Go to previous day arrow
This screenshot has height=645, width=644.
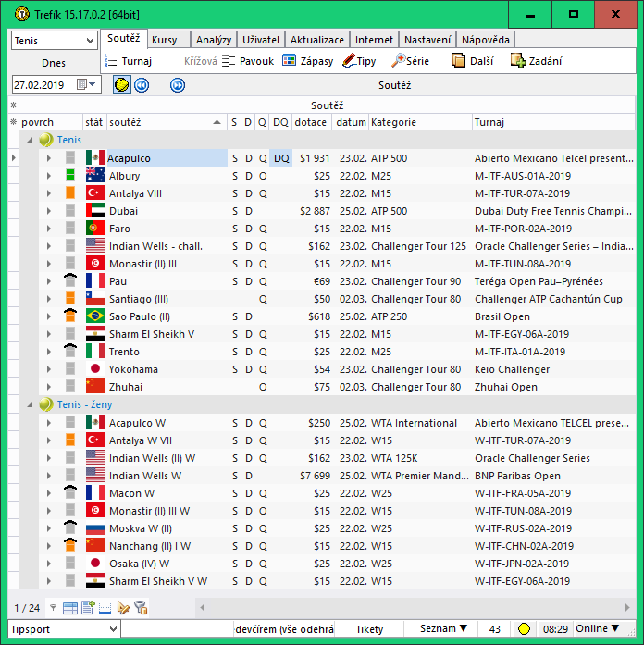[142, 85]
